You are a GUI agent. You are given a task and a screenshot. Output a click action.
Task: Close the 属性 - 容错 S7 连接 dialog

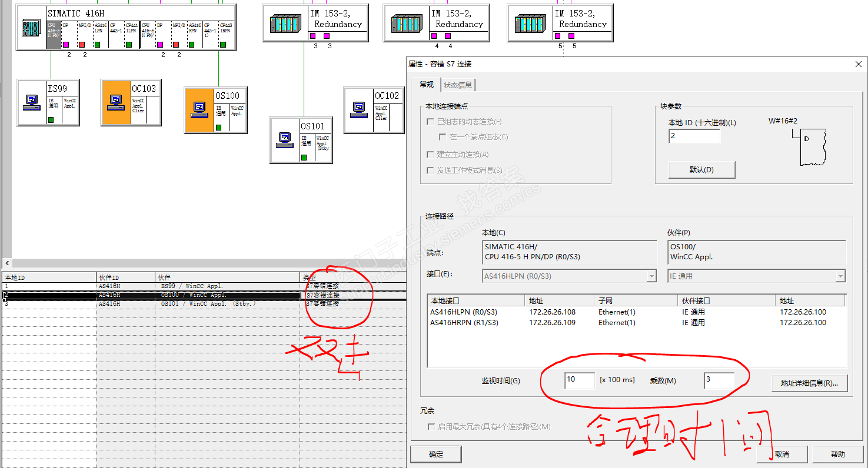(x=859, y=63)
